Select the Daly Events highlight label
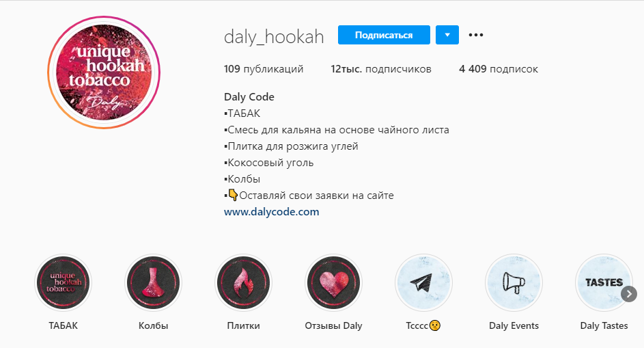Viewport: 644px width, 348px height. point(514,326)
